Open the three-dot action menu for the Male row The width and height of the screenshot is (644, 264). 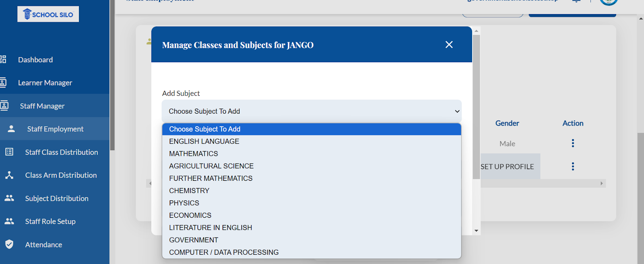573,143
